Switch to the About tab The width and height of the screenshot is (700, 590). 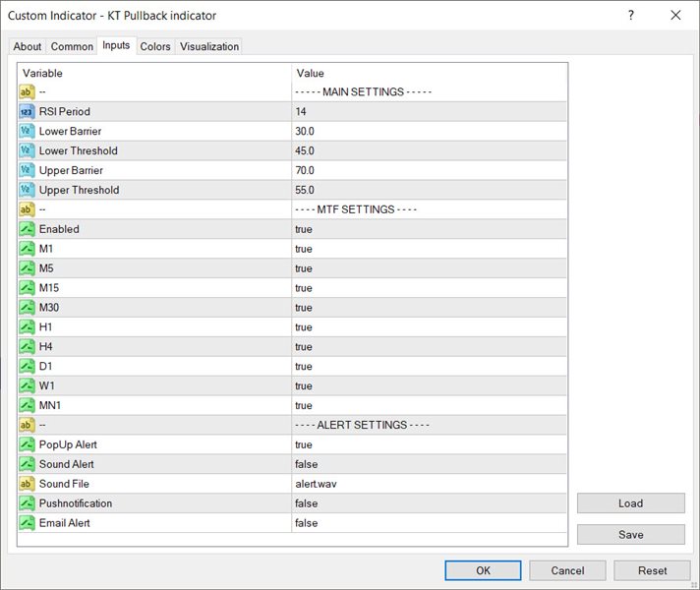coord(27,46)
